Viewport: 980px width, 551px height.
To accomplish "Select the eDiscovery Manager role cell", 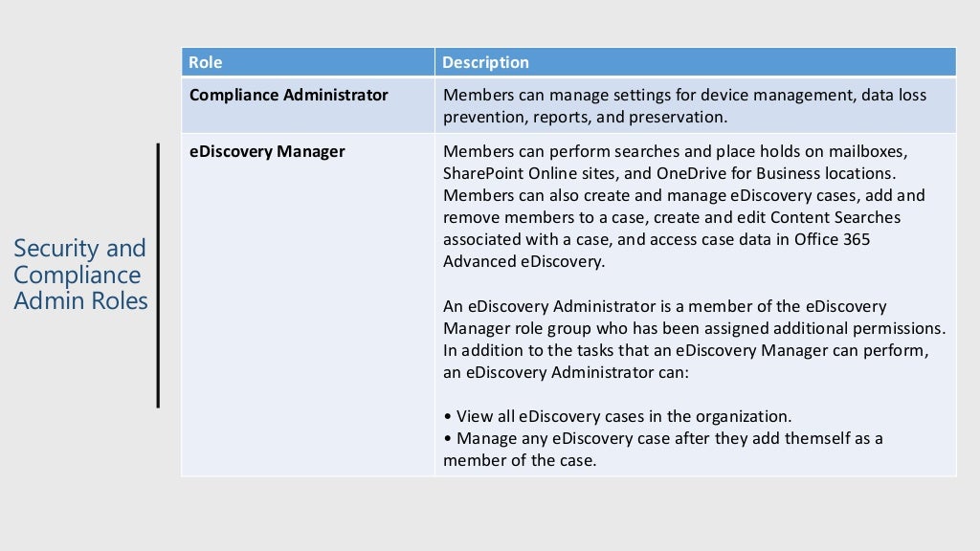I will (307, 305).
